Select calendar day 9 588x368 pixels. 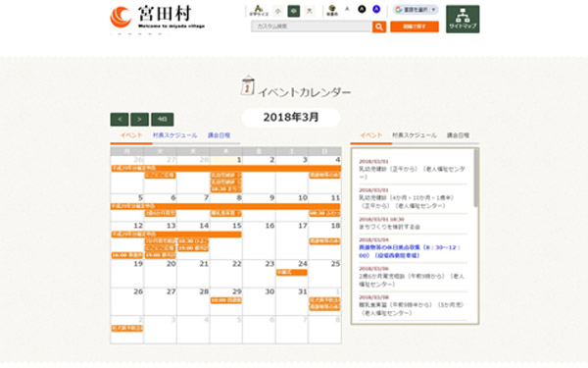point(272,198)
